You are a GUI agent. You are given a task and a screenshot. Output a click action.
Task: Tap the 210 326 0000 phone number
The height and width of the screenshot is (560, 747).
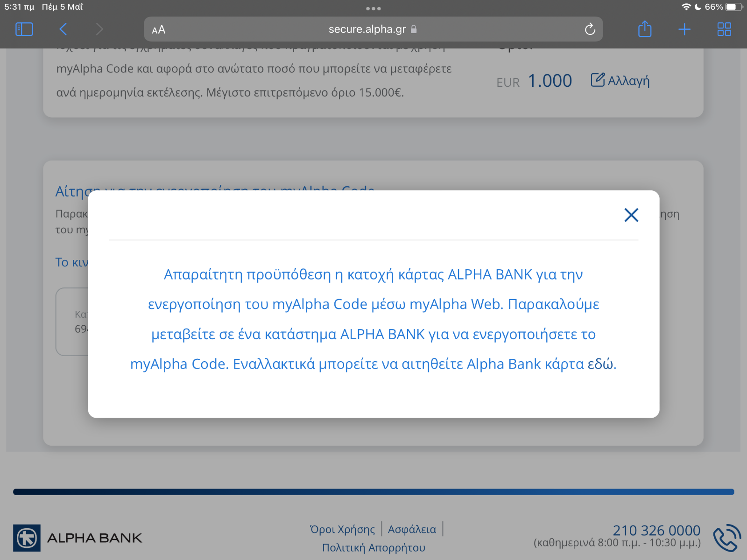pos(656,530)
